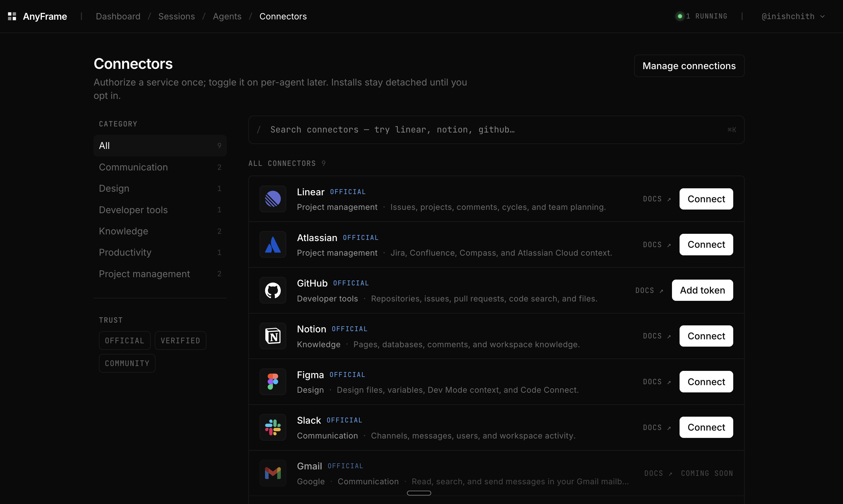Connect the Linear connector
Image resolution: width=843 pixels, height=504 pixels.
[706, 199]
